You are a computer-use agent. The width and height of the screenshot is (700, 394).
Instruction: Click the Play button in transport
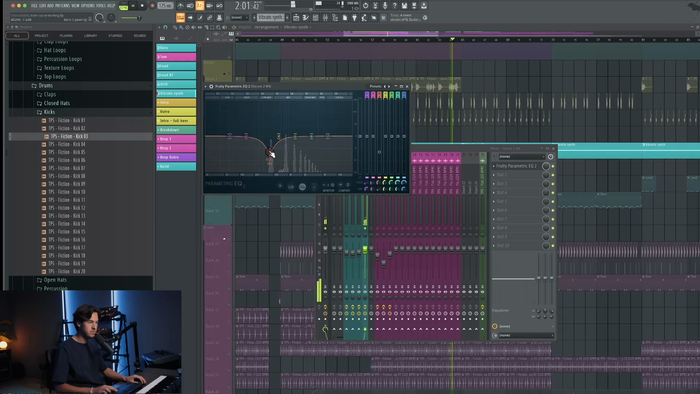[133, 6]
